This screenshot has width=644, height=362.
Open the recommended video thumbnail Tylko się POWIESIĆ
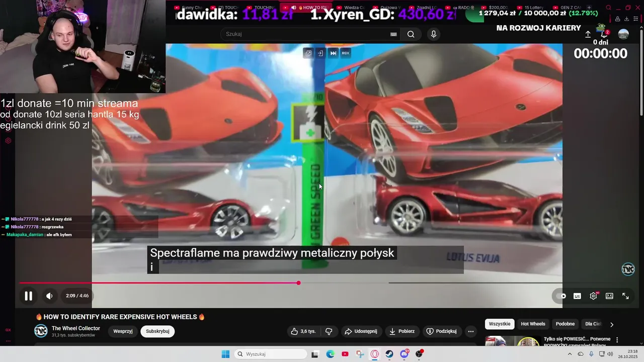click(x=514, y=341)
